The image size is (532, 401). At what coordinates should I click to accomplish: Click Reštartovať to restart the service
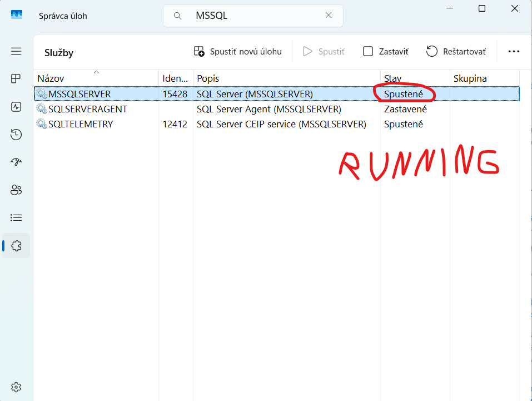click(x=456, y=52)
